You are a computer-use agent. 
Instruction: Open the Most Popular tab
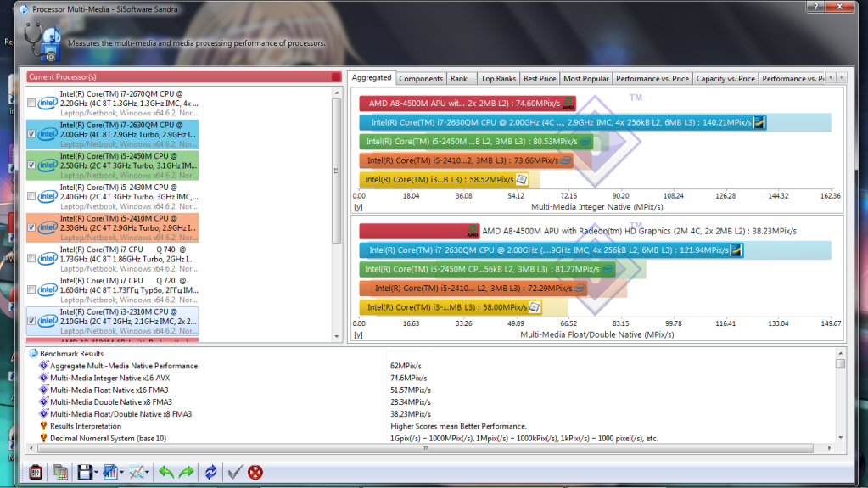point(585,79)
